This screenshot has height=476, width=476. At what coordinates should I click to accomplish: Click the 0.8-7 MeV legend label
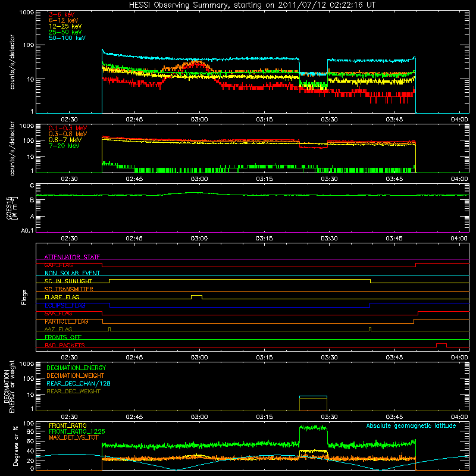[x=65, y=140]
